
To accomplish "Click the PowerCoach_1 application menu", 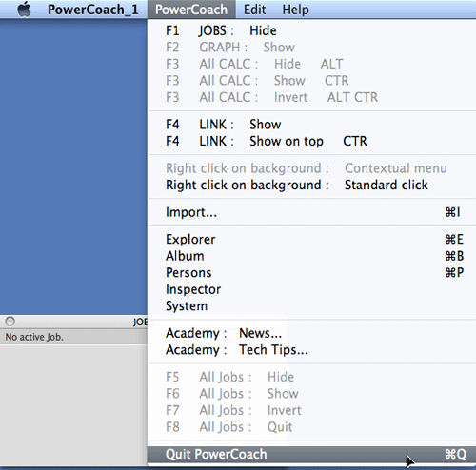I will [92, 10].
